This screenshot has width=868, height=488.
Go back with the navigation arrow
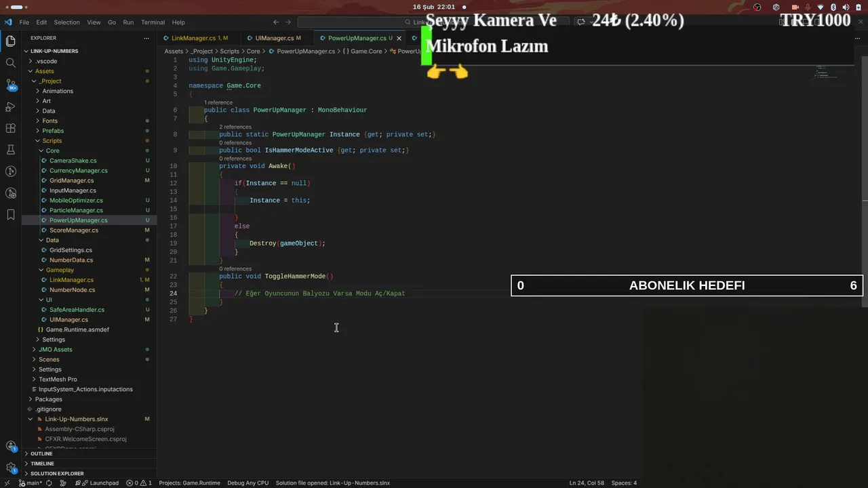click(276, 22)
